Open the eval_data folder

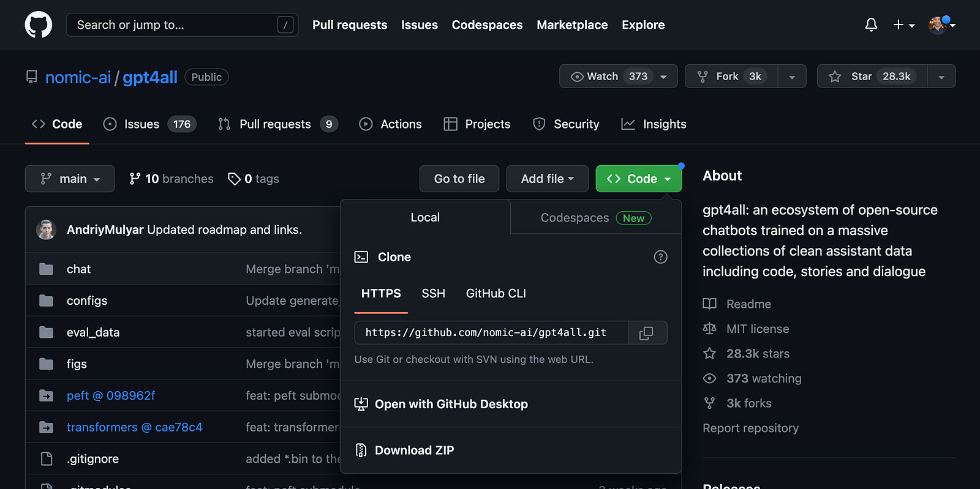pyautogui.click(x=93, y=332)
